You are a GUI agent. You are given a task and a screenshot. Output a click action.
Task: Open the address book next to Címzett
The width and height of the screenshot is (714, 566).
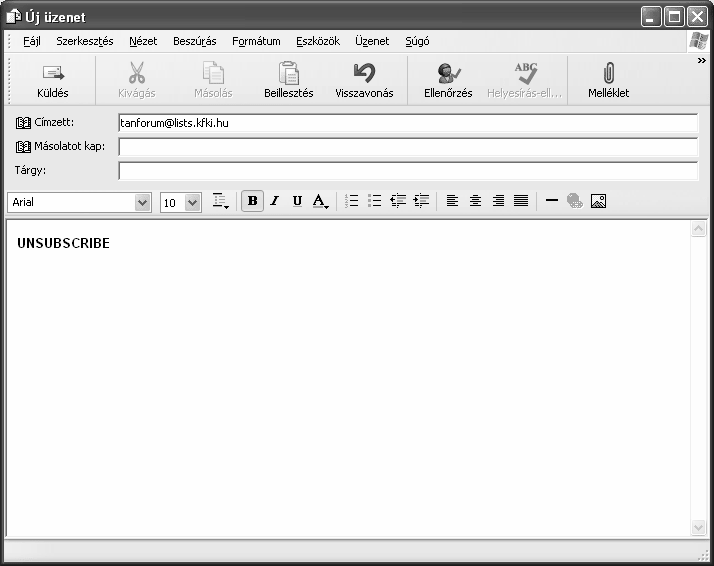point(23,122)
